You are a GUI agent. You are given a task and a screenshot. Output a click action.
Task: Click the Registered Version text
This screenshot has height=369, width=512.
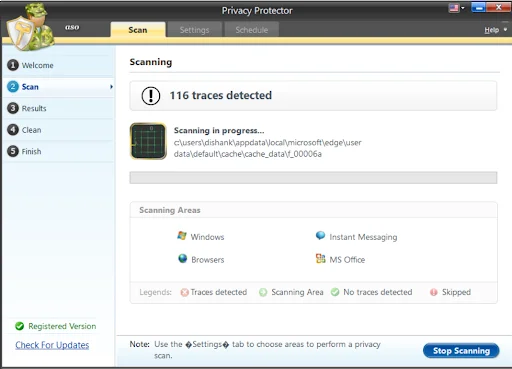tap(62, 326)
